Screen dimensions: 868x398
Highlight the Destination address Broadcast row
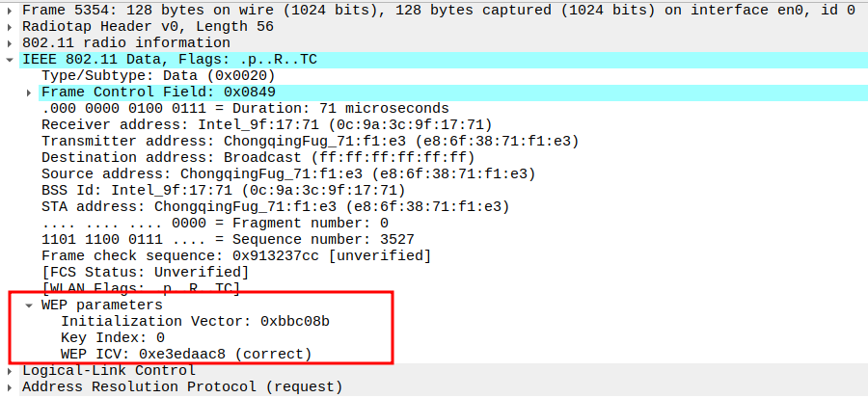point(258,157)
